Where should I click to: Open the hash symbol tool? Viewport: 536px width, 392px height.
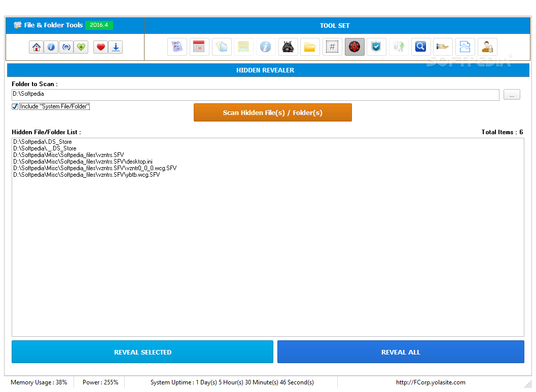[332, 47]
